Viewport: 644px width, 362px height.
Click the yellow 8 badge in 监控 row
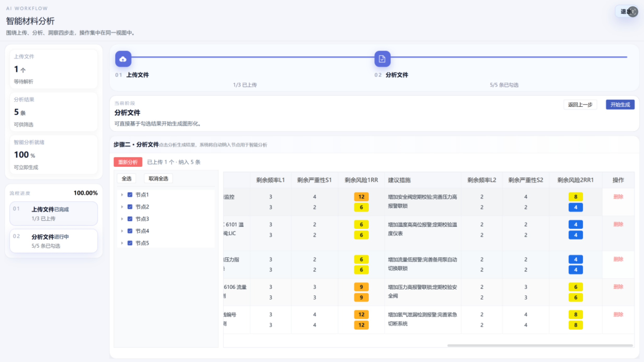[x=576, y=197]
